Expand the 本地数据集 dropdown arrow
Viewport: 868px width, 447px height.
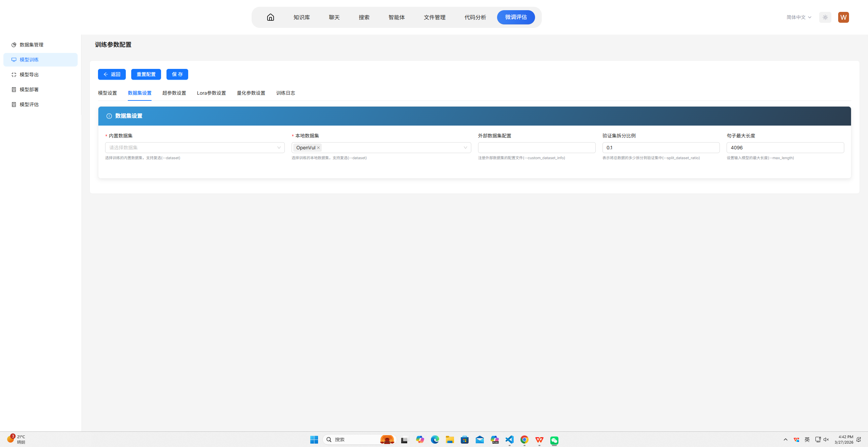[465, 148]
